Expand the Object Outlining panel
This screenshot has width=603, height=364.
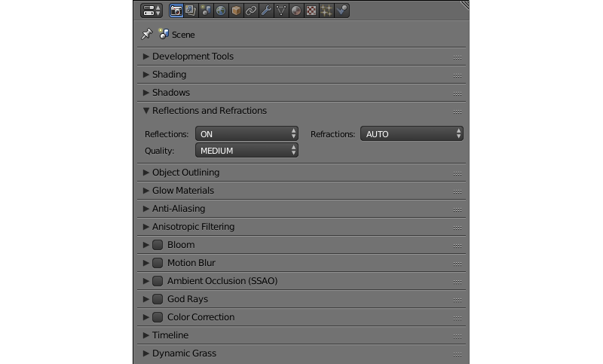point(145,172)
